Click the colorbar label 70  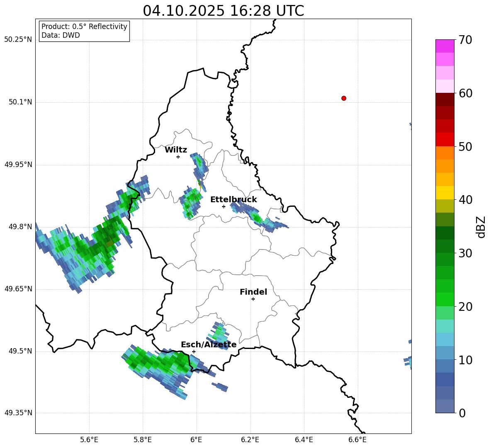point(465,40)
